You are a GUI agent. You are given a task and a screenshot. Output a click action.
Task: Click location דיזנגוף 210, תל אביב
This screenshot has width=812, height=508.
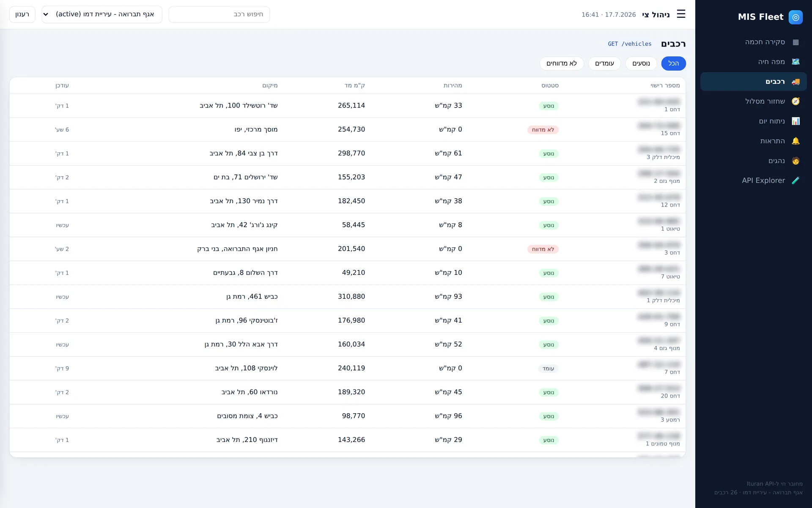click(x=247, y=440)
